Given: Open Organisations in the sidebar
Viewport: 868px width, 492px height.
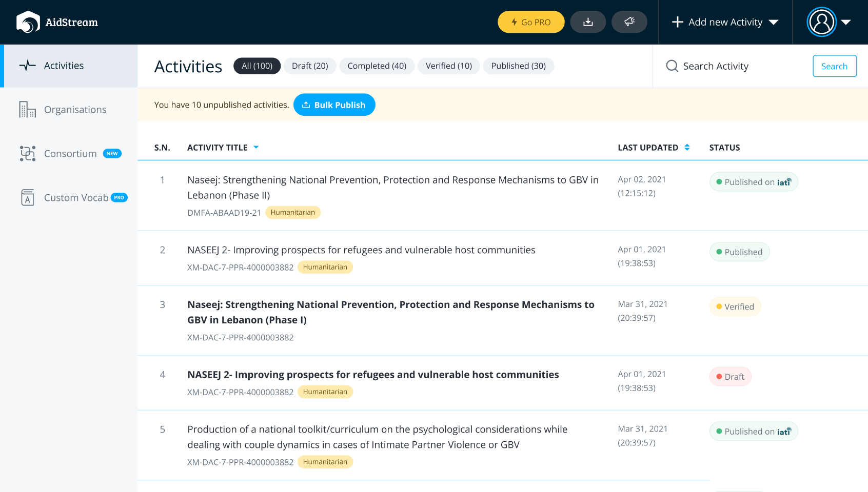Looking at the screenshot, I should point(69,110).
